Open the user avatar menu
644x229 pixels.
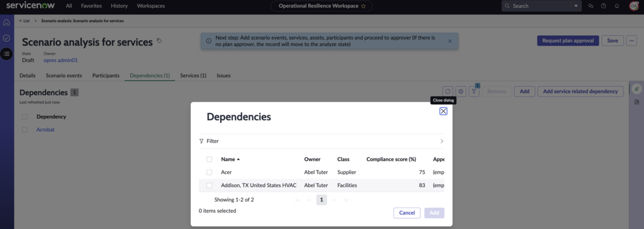point(634,6)
